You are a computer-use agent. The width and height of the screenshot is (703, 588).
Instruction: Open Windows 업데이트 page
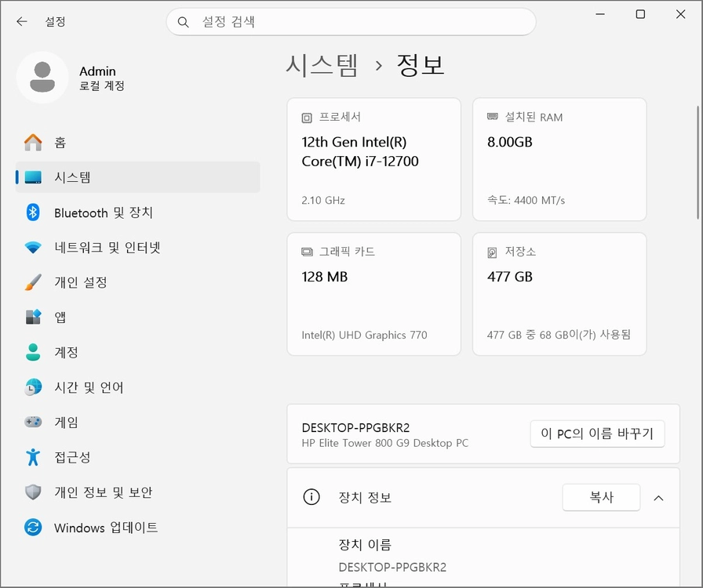click(137, 527)
